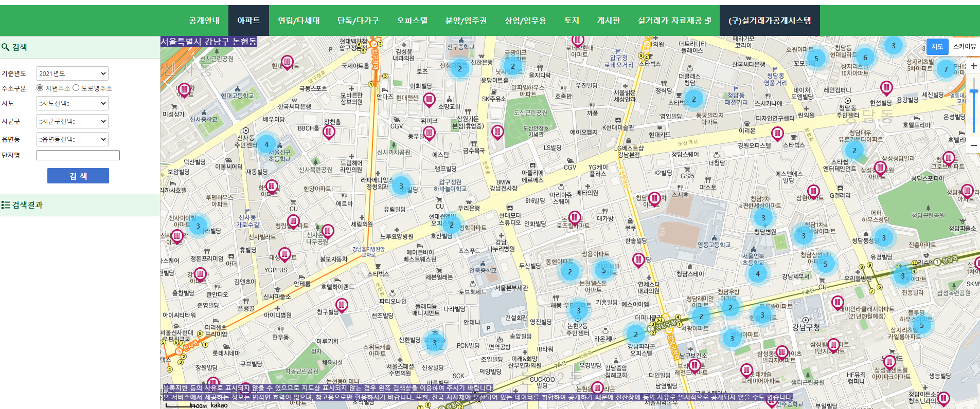Open cluster 2 at 청담대우유로카운티아파트
The image size is (980, 409).
coord(854,151)
